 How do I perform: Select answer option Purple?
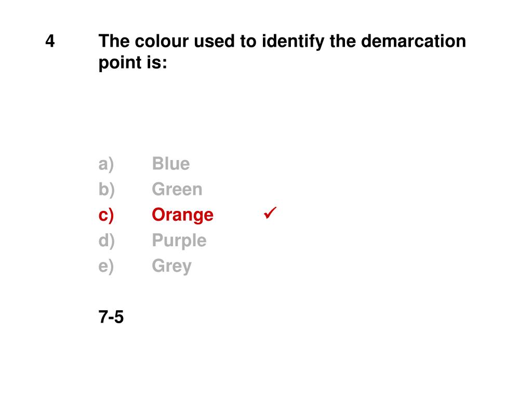pos(179,241)
